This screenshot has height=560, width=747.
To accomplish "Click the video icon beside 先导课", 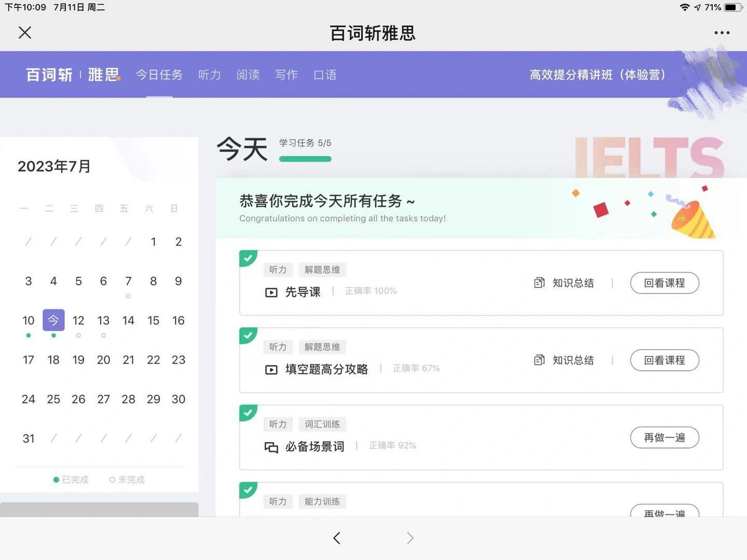I will pos(271,292).
